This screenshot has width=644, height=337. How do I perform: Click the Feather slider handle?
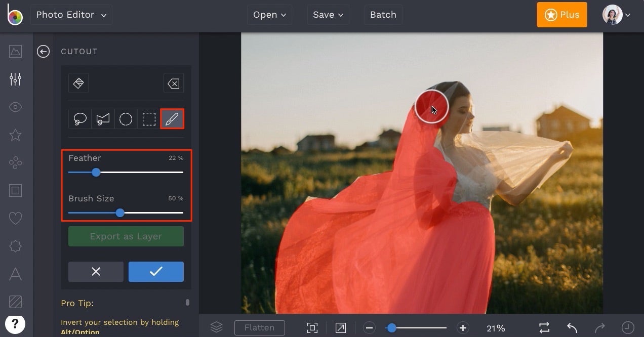96,173
